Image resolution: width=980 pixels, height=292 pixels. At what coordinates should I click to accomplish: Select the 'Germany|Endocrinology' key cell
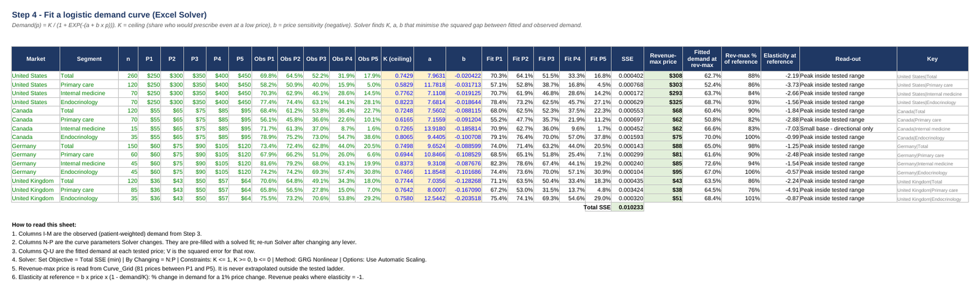932,173
